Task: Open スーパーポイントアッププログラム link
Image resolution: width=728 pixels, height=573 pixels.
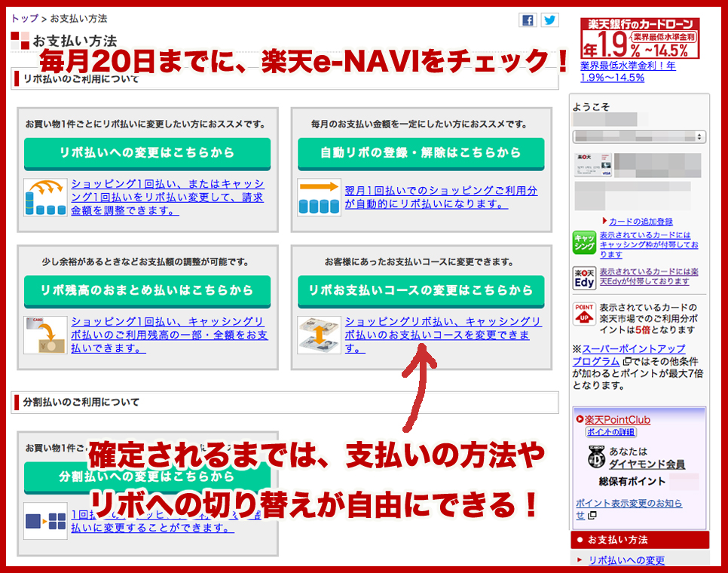Action: point(629,355)
